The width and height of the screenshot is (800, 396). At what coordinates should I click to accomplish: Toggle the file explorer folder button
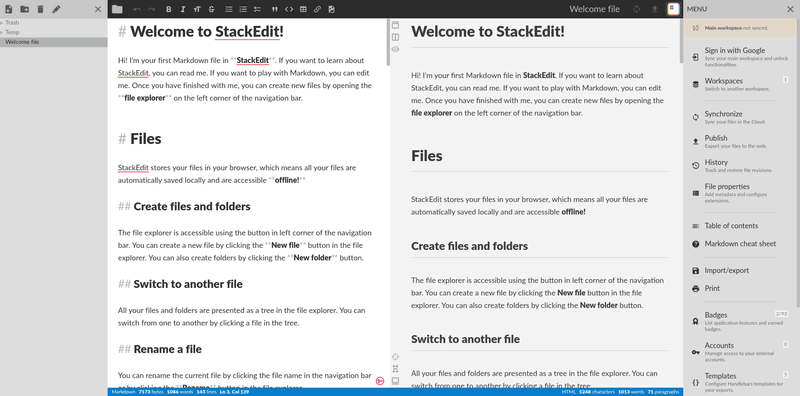coord(117,9)
